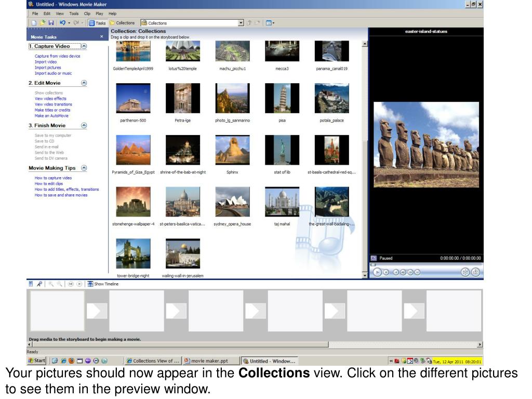
Task: Collapse the Edit Movie section
Action: click(x=84, y=83)
